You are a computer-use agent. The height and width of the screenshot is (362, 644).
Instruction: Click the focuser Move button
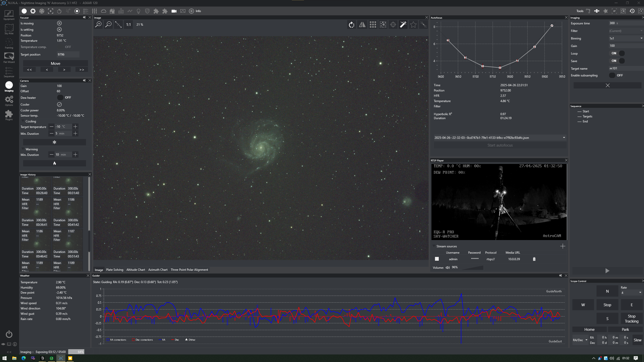(55, 64)
